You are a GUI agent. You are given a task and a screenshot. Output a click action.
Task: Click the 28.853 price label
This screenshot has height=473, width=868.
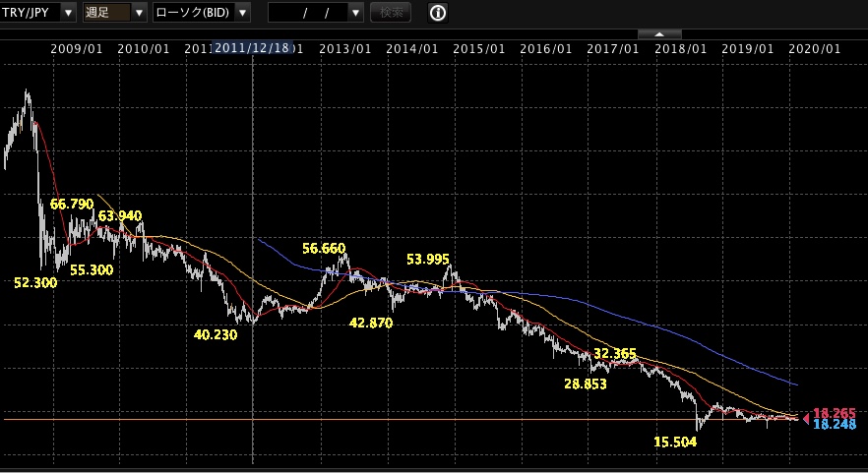586,384
